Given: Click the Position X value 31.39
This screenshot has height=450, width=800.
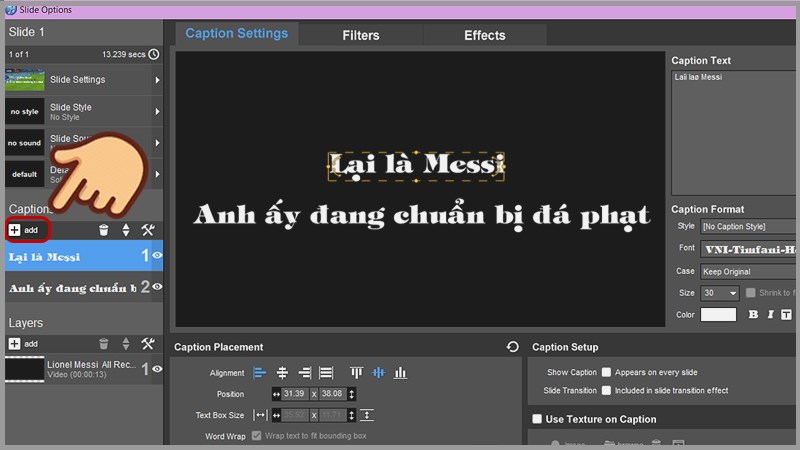Looking at the screenshot, I should (294, 394).
